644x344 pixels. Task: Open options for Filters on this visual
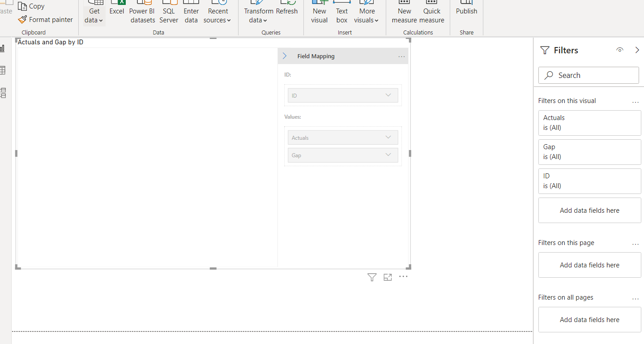click(635, 102)
